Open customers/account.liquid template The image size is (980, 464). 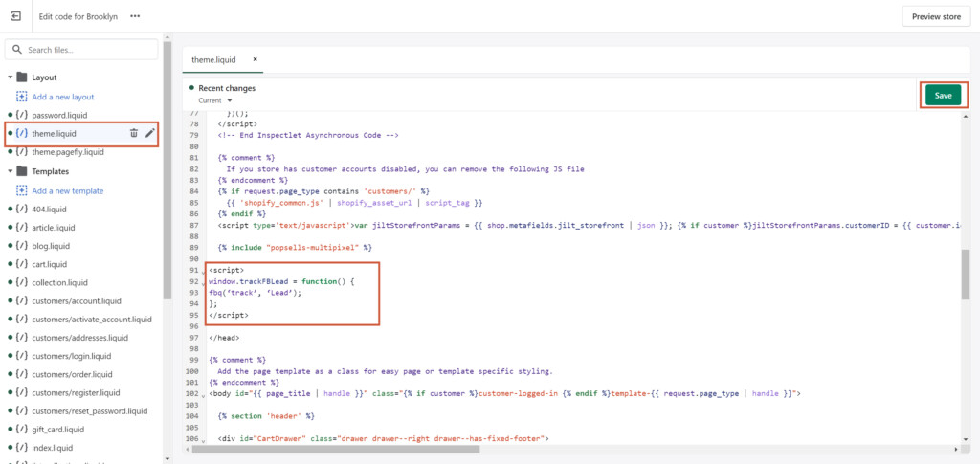[x=75, y=301]
